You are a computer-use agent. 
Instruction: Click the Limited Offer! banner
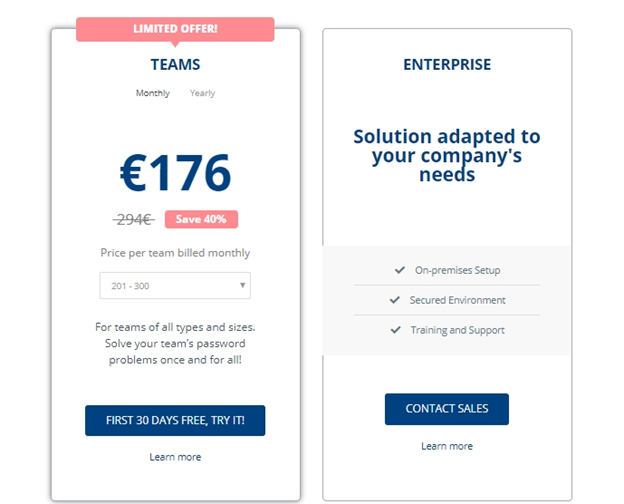pos(175,29)
